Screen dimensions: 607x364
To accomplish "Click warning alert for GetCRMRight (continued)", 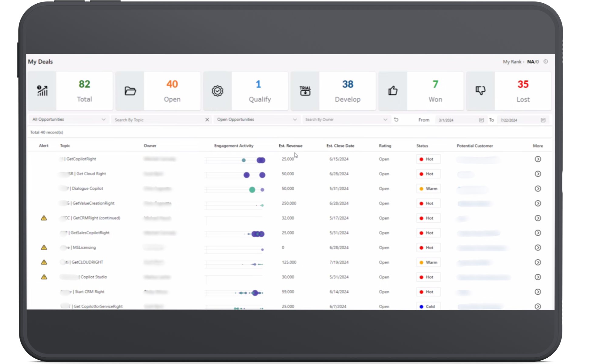I will 44,218.
